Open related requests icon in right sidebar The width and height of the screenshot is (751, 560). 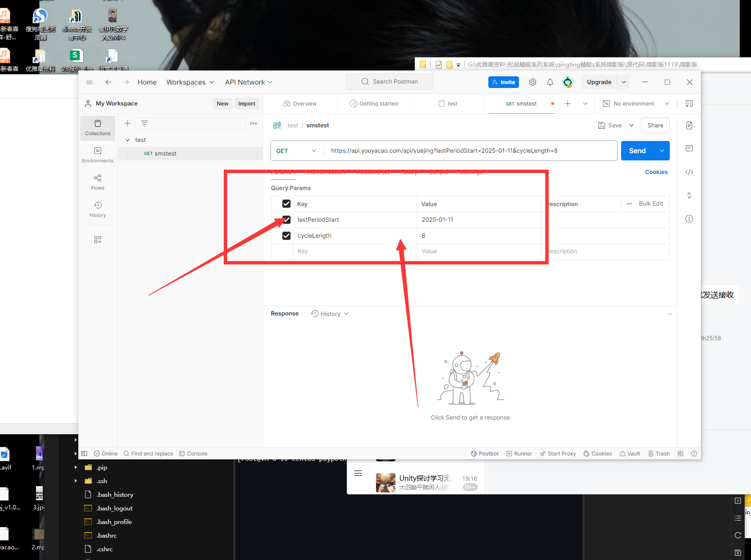(689, 195)
